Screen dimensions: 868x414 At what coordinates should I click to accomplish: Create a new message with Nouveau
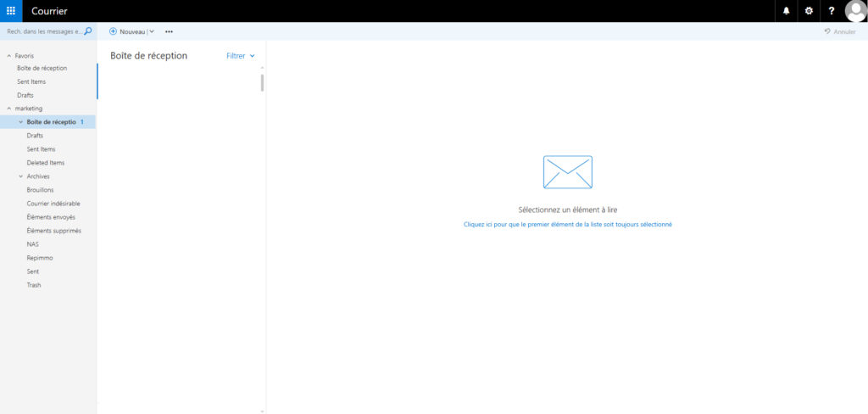[x=128, y=31]
